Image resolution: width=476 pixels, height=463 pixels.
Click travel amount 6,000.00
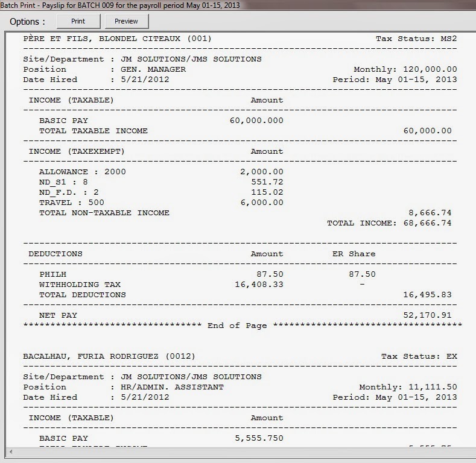pyautogui.click(x=262, y=203)
